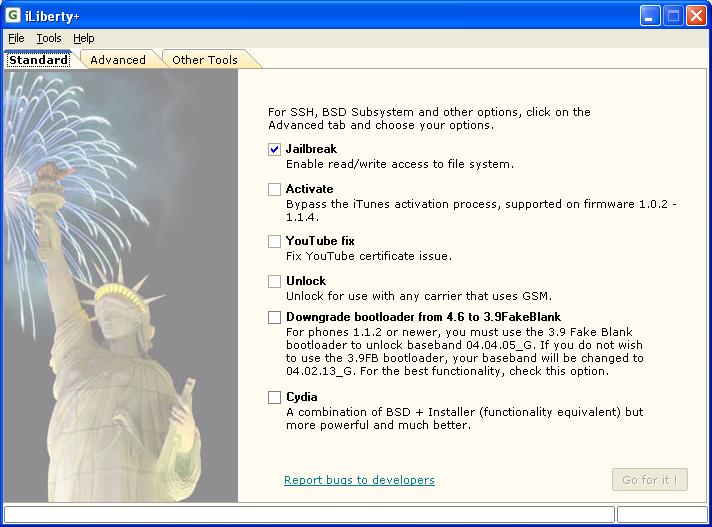Close the iLiberty+ window
This screenshot has height=527, width=712.
[x=696, y=16]
